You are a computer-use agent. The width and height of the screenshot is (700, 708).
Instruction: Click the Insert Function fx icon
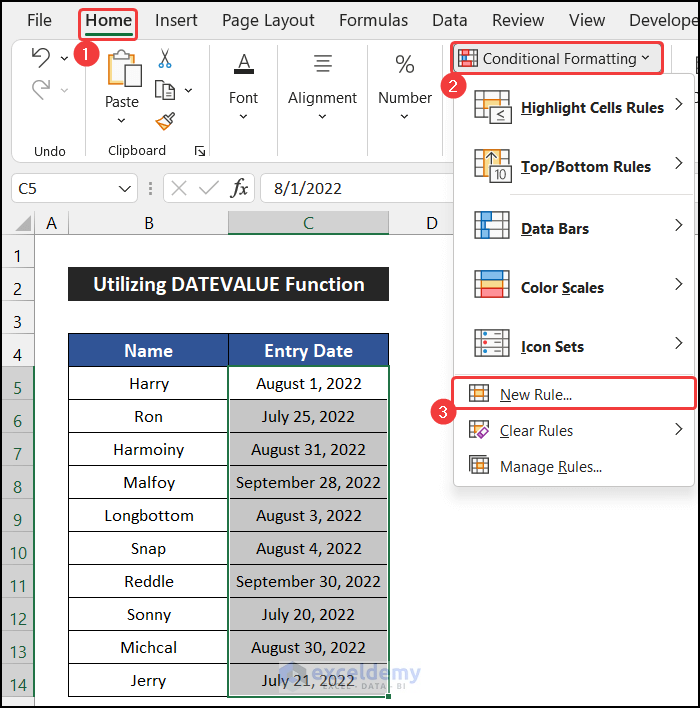[x=239, y=188]
